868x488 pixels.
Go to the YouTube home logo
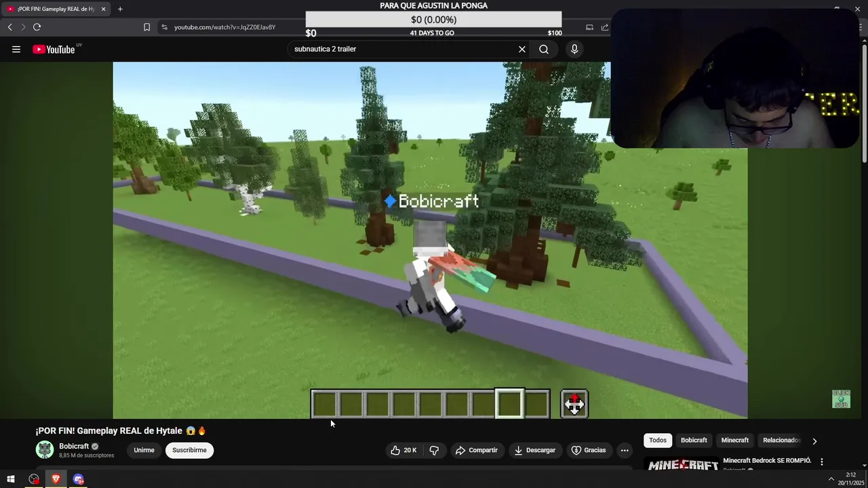point(54,49)
